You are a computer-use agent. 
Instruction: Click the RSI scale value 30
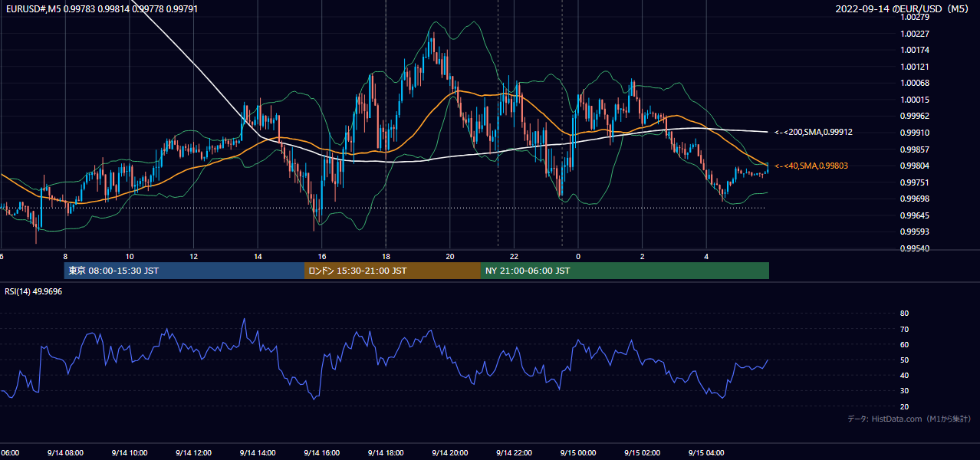pos(904,390)
